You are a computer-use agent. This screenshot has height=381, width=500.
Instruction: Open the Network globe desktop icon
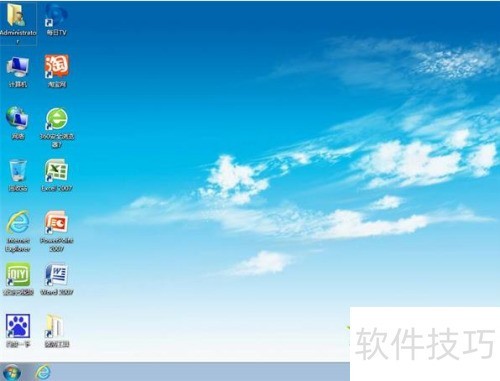(17, 118)
